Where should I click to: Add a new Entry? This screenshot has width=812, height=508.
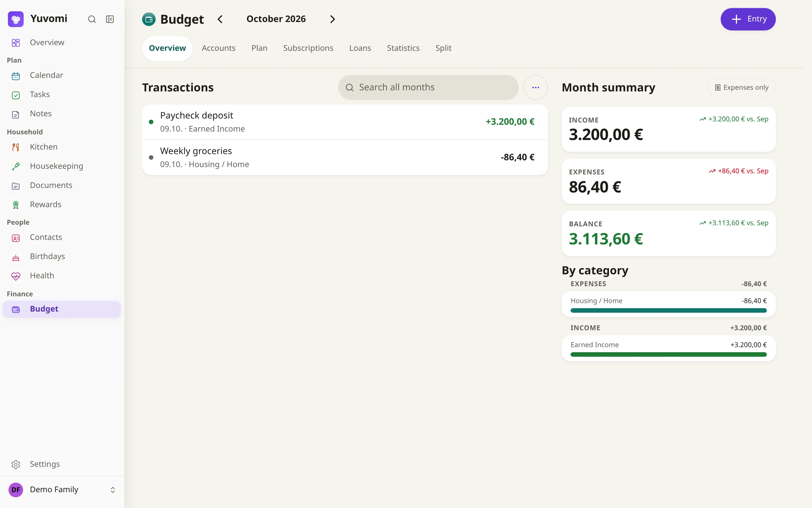point(748,19)
